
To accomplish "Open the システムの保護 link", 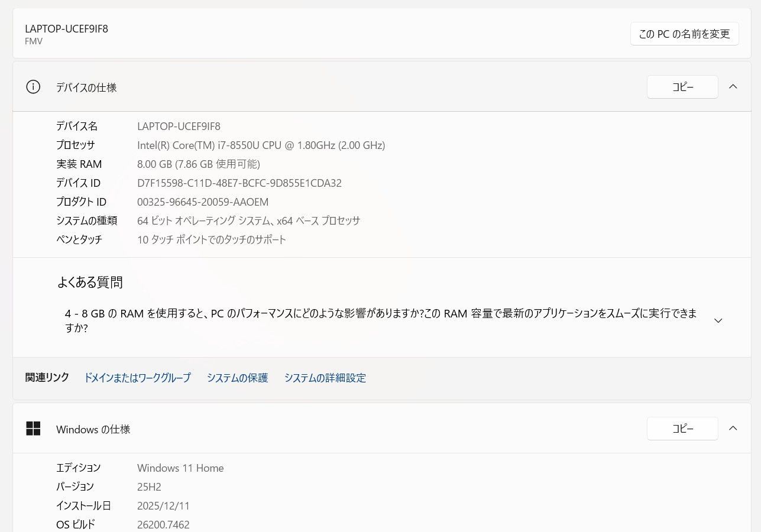I will pos(237,378).
